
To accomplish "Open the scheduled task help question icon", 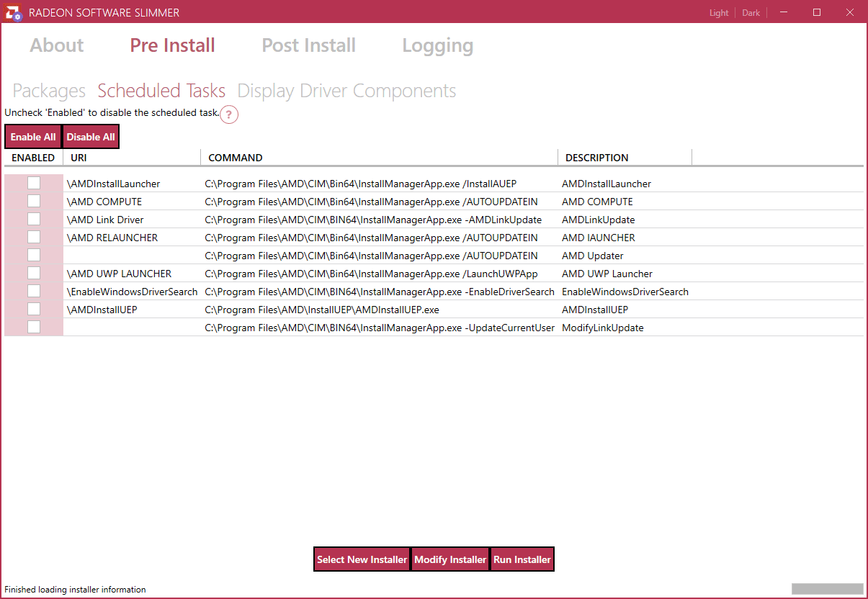I will click(229, 114).
